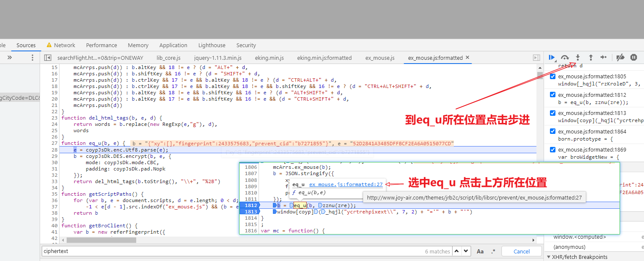
Task: Open ex_mouse.js file tab
Action: click(x=380, y=58)
